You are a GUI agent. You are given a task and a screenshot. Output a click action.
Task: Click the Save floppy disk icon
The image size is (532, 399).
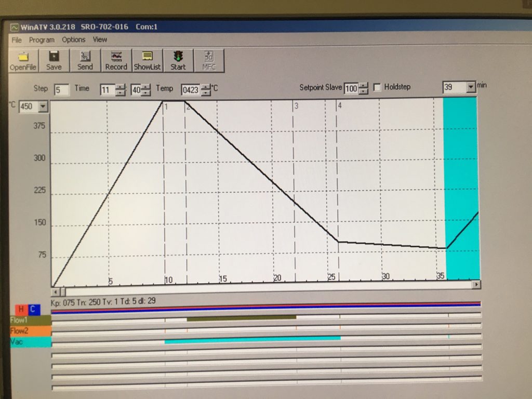pyautogui.click(x=54, y=56)
